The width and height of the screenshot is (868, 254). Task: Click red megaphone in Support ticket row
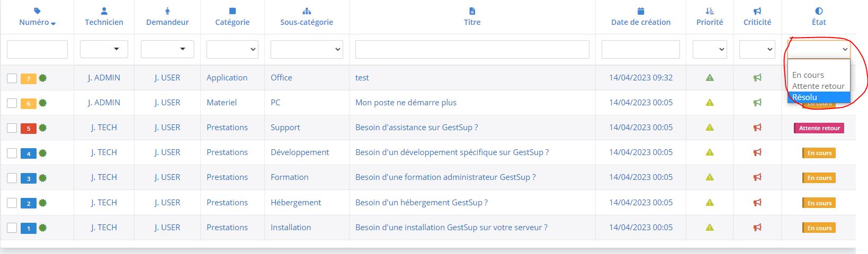point(757,128)
